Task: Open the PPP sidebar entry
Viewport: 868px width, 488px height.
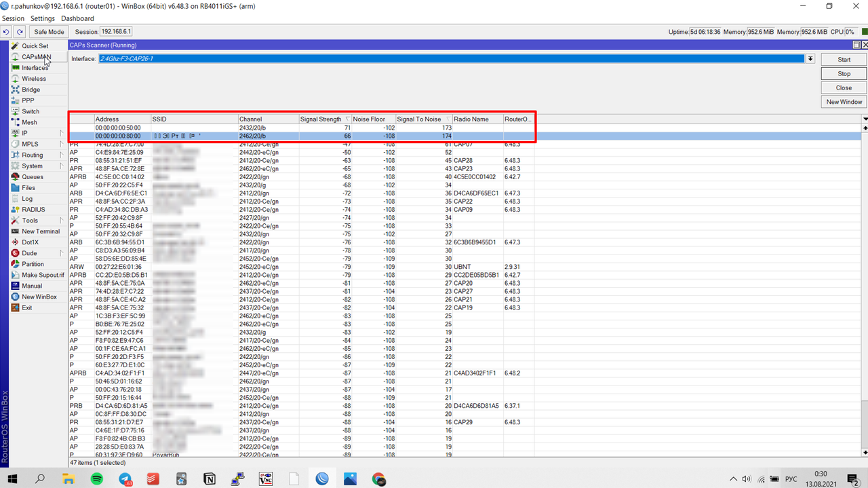Action: tap(28, 100)
